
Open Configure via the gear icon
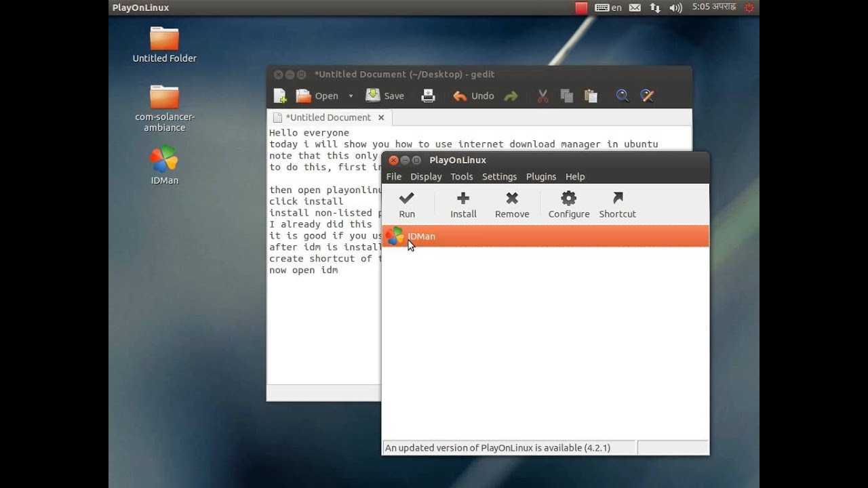[568, 199]
